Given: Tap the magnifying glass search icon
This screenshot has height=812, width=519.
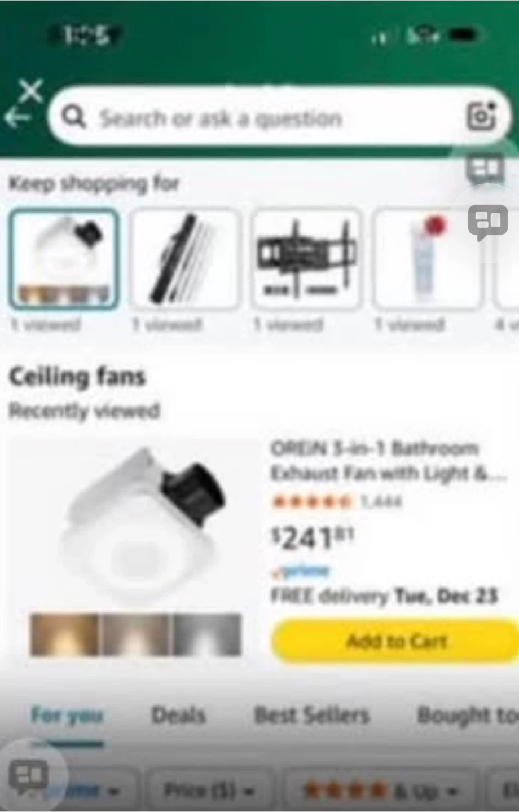Looking at the screenshot, I should pyautogui.click(x=74, y=117).
